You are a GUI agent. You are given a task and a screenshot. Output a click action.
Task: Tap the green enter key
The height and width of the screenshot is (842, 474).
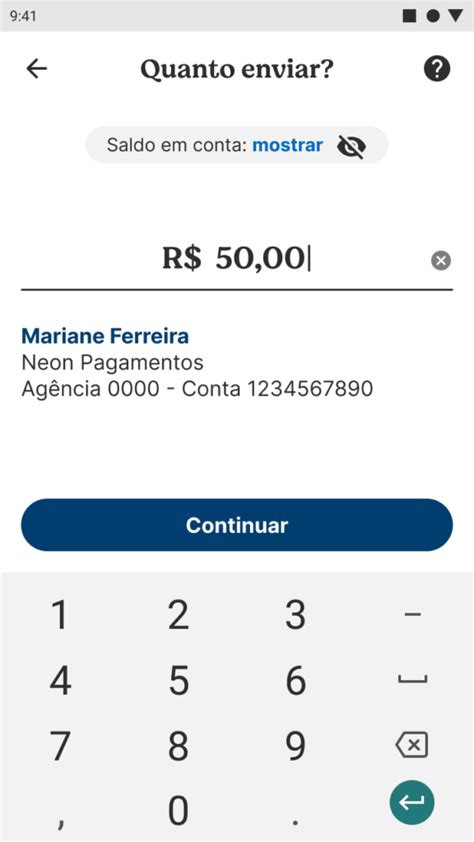[412, 802]
